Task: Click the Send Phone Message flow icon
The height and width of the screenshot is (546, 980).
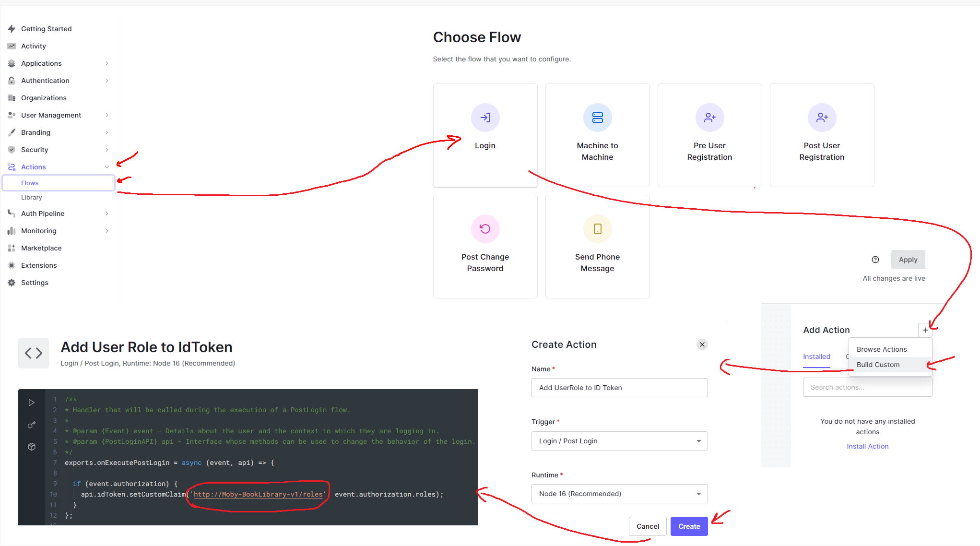Action: coord(596,229)
